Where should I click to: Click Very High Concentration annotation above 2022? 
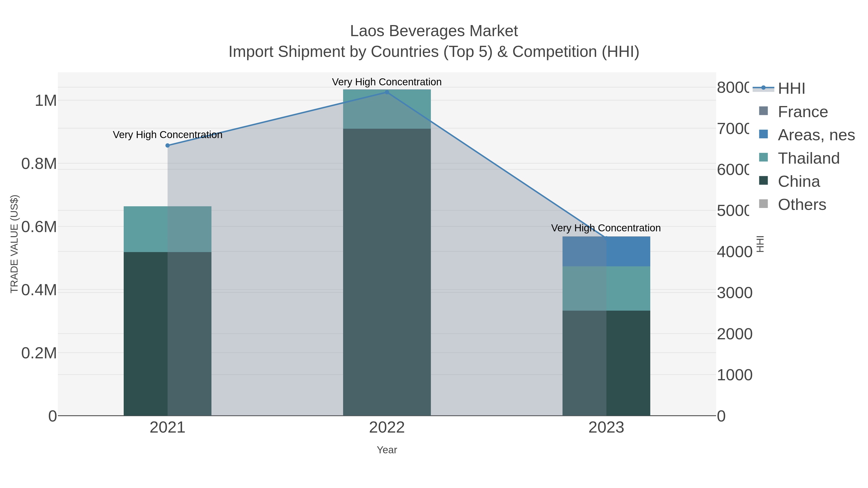387,82
